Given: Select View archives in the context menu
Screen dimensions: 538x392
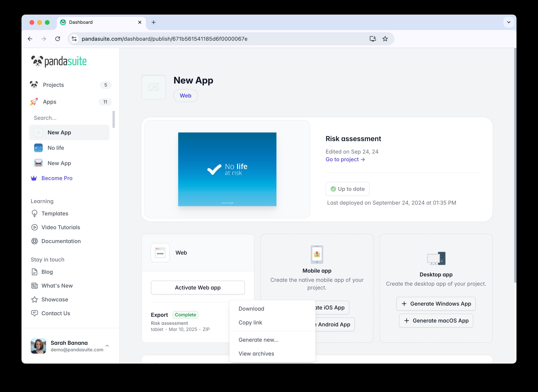Looking at the screenshot, I should point(256,353).
